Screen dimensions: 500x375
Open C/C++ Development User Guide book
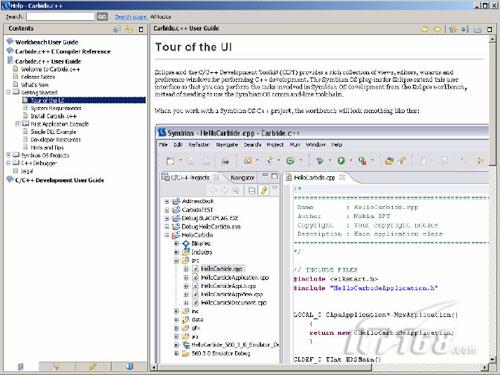59,180
